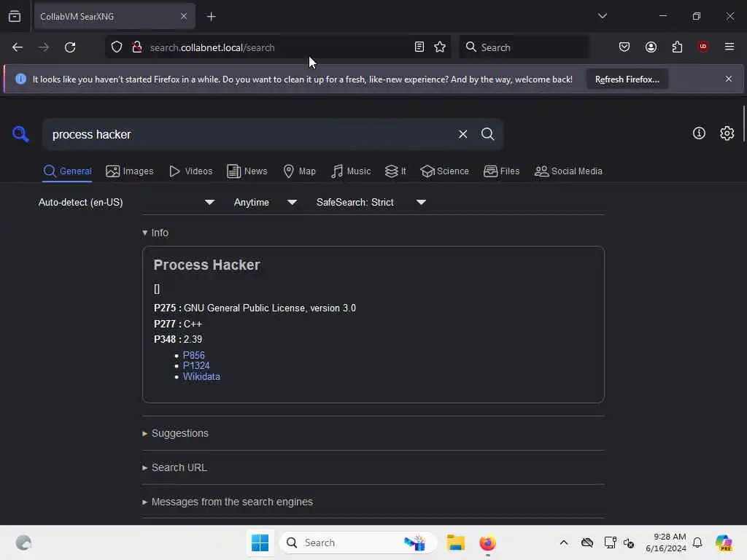Click the Windows taskbar Search box

pyautogui.click(x=358, y=542)
